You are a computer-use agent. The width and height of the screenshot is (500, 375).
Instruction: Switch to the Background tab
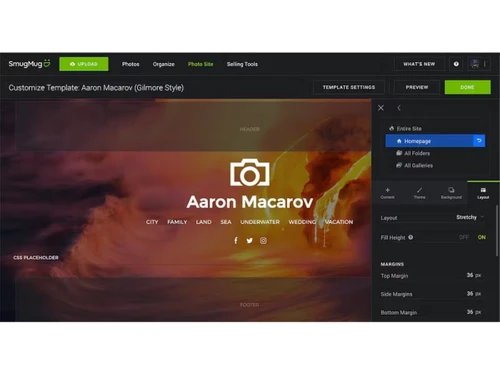[x=451, y=193]
